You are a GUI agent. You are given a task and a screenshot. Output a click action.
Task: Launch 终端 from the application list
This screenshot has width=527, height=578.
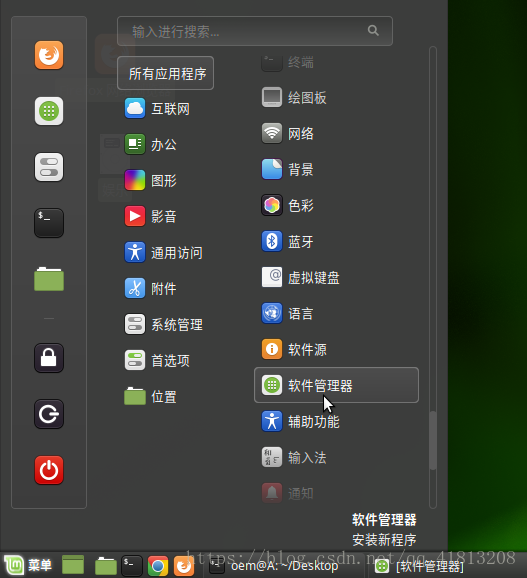coord(288,62)
